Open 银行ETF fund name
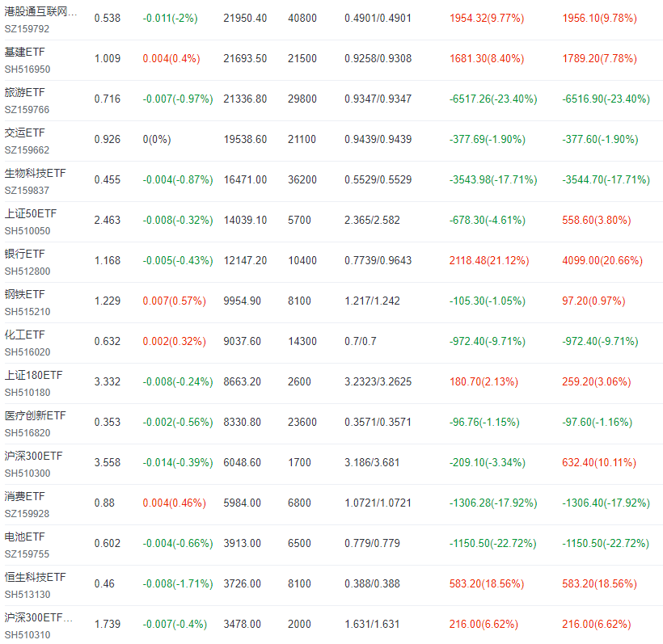 point(24,254)
